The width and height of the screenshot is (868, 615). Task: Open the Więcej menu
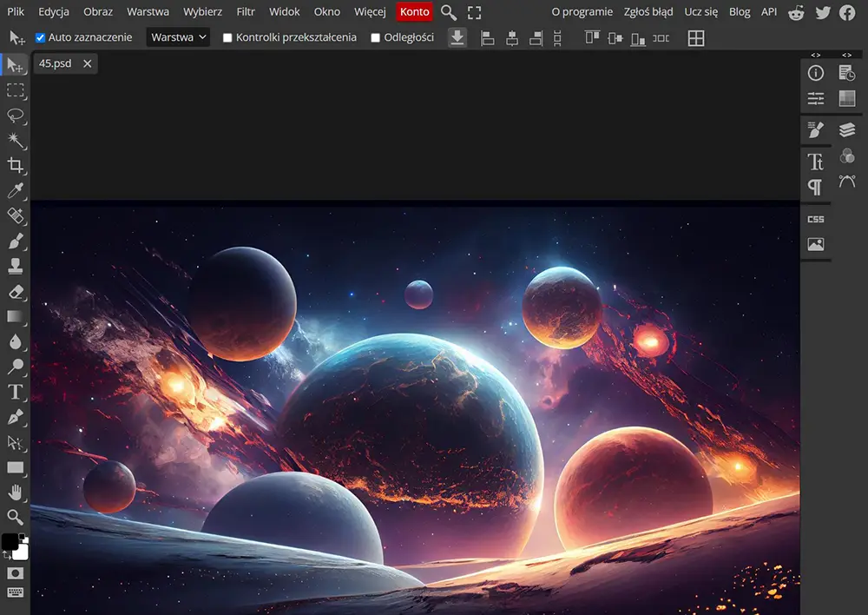[x=370, y=11]
